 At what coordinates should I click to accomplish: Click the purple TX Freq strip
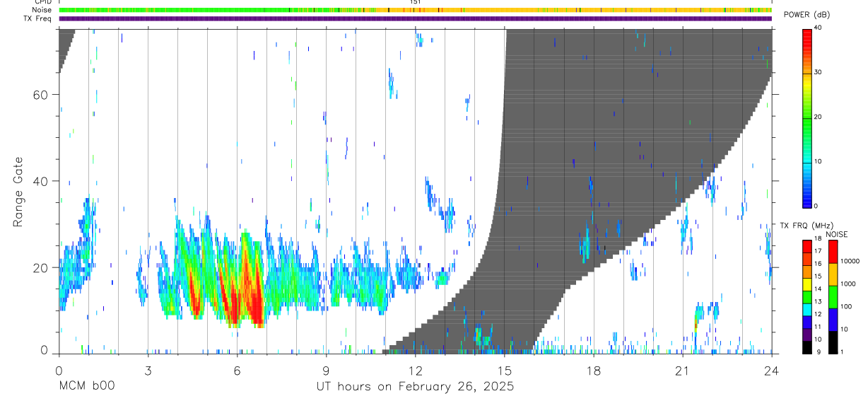(x=416, y=18)
